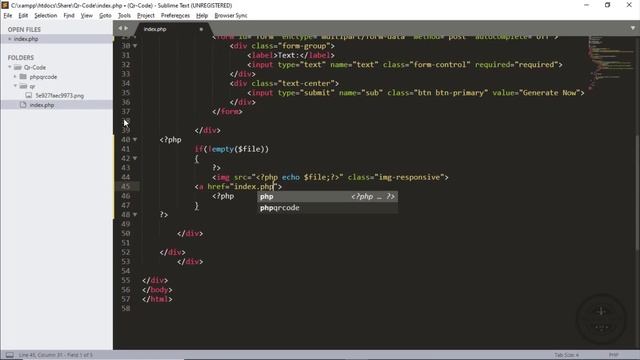Open the Preferences menu

175,16
